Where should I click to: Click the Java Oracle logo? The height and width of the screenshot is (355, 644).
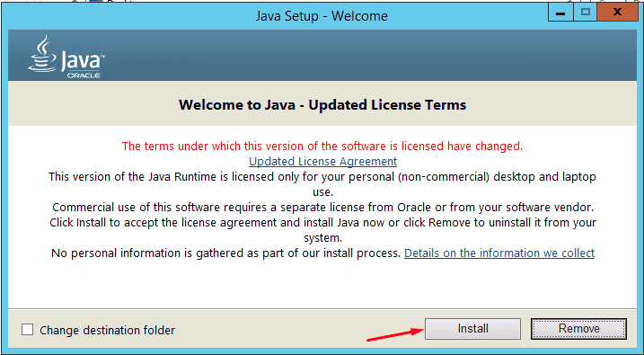click(x=66, y=57)
